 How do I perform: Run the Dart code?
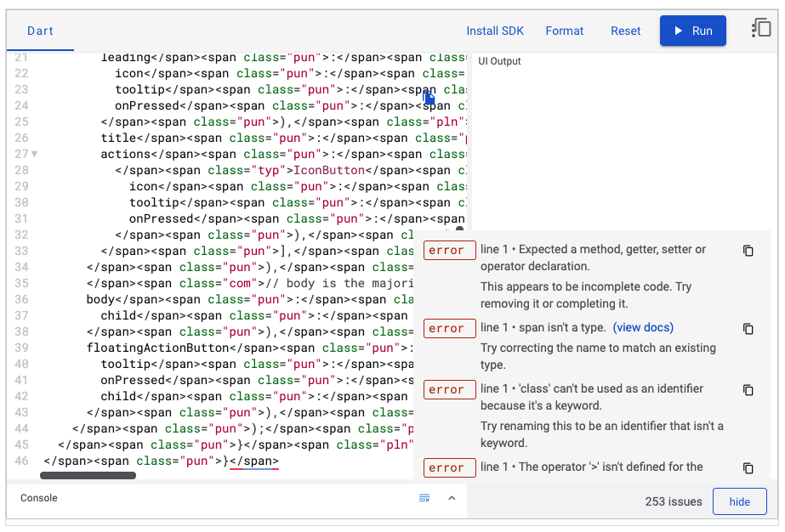coord(692,31)
